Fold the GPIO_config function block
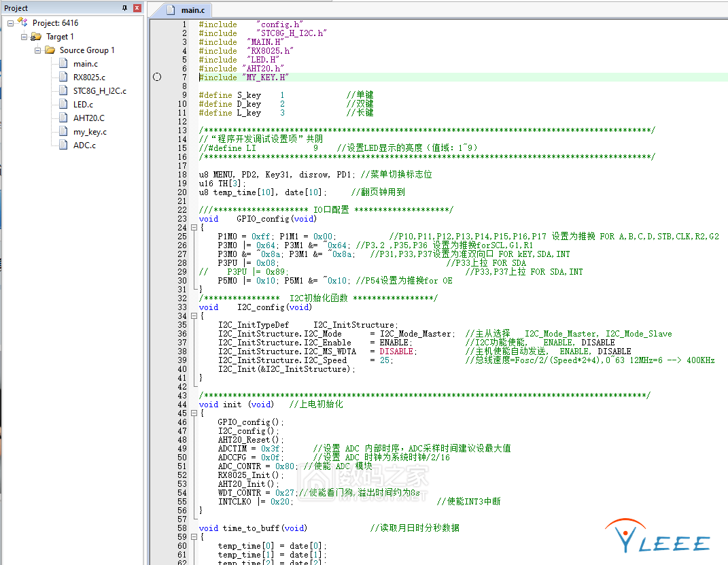Viewport: 728px width, 565px height. (x=194, y=228)
